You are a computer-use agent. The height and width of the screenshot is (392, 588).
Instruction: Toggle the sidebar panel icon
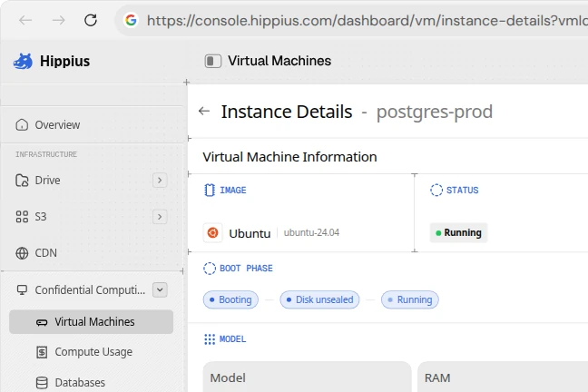pyautogui.click(x=212, y=61)
